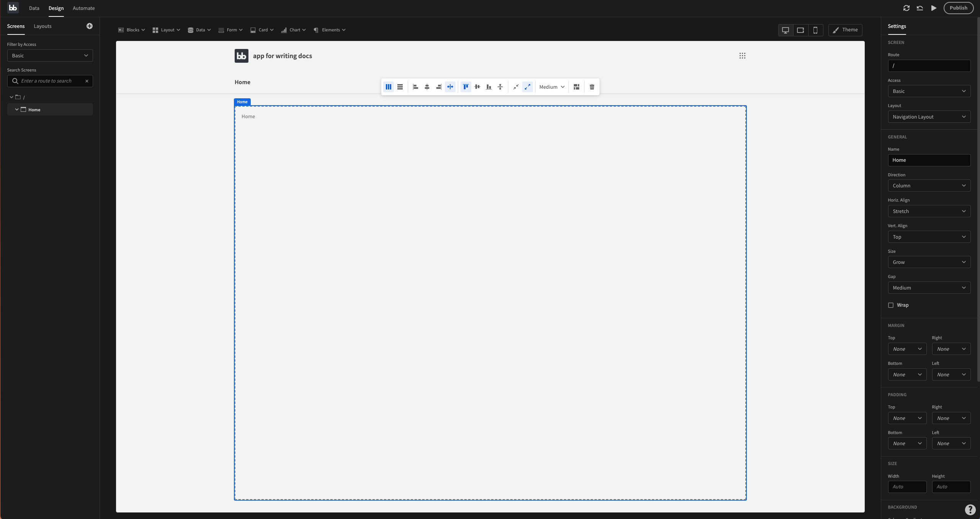980x519 pixels.
Task: Choose shrink size arrows icon
Action: (516, 87)
